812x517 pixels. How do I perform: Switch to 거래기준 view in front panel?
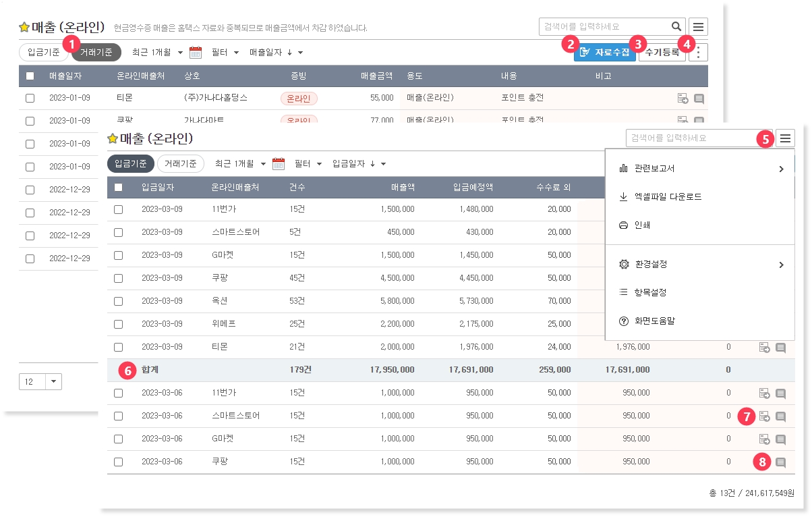(x=180, y=163)
